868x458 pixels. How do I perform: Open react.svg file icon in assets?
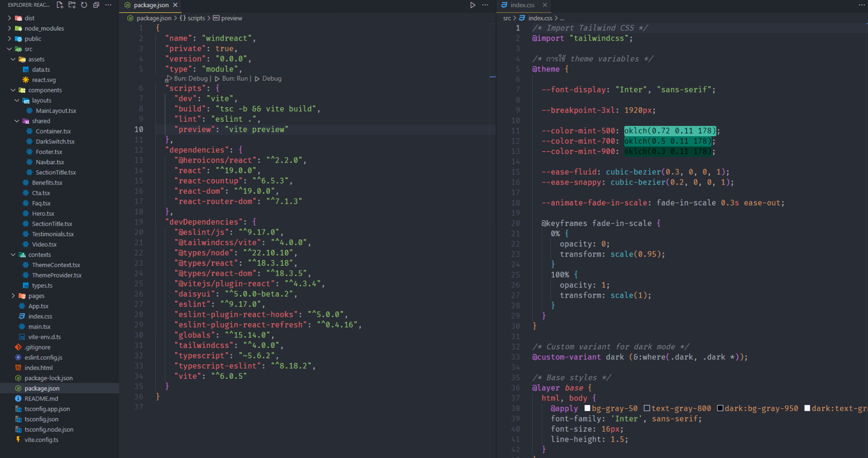coord(26,80)
